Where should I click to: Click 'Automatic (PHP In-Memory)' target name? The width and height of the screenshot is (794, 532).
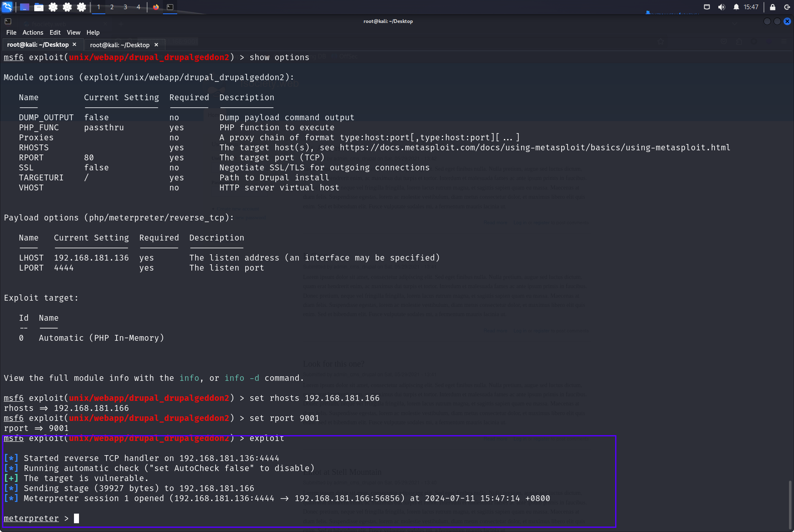(x=102, y=338)
